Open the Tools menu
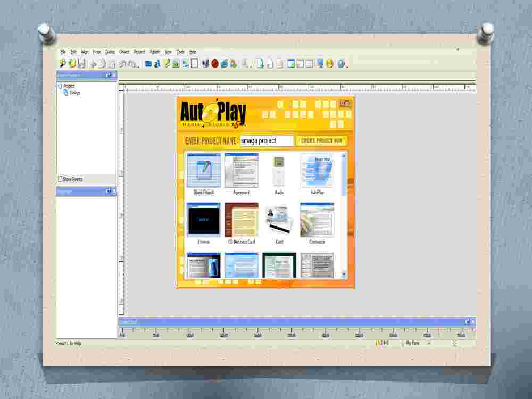This screenshot has height=399, width=532. tap(180, 52)
